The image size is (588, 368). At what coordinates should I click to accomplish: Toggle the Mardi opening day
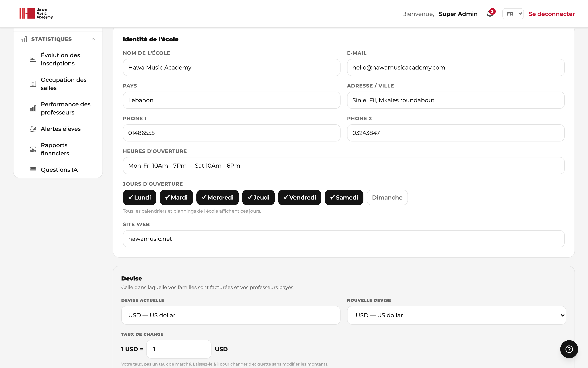point(176,197)
